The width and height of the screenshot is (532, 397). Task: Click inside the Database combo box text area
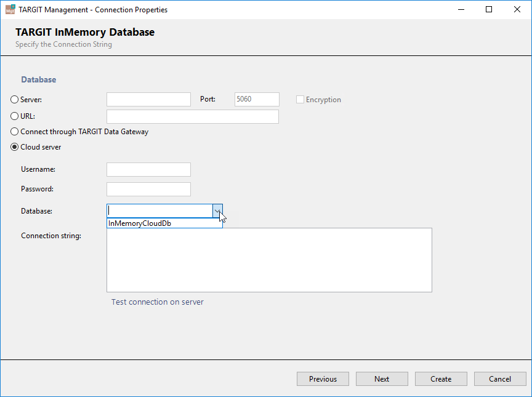coord(160,211)
